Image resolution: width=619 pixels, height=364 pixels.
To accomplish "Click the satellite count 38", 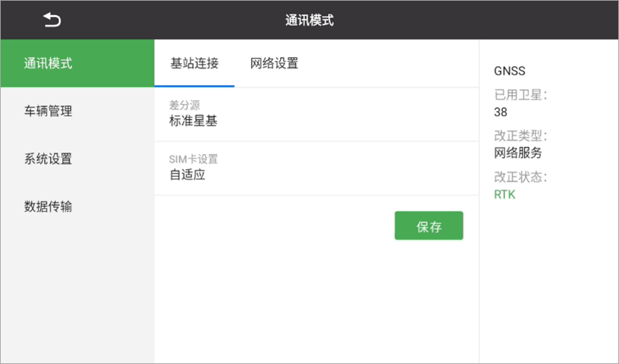I will (501, 112).
